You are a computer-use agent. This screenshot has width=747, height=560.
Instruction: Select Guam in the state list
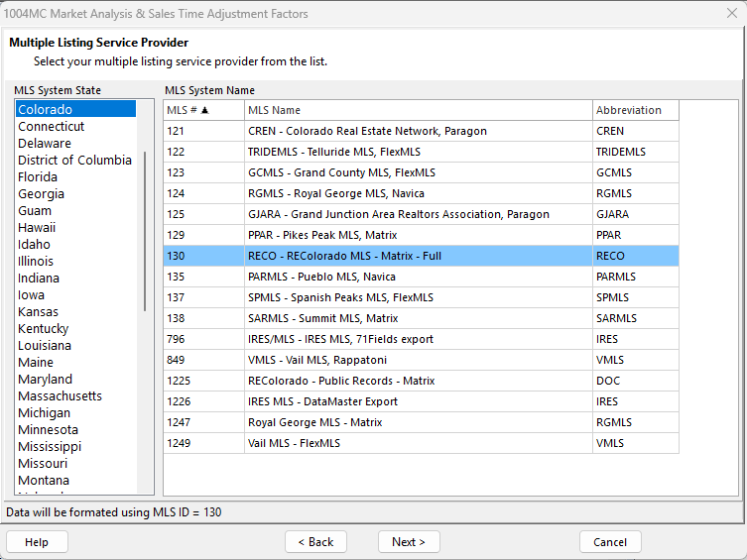pyautogui.click(x=75, y=210)
